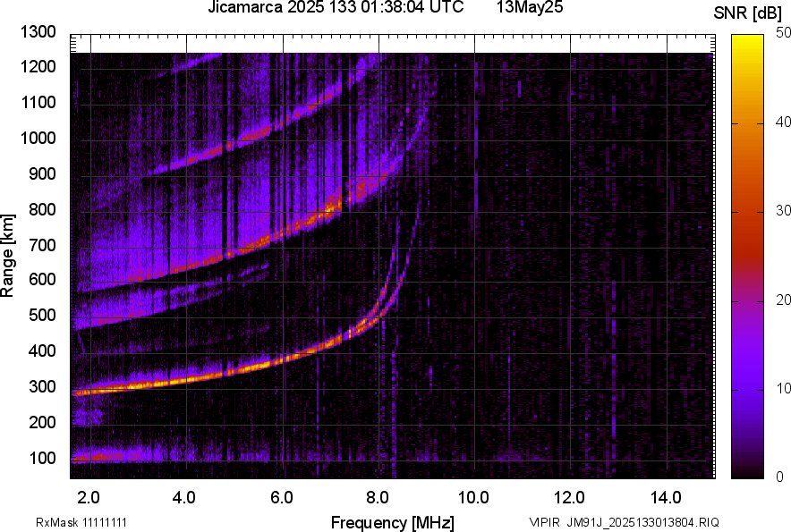Click the 'SNR [dB]' colorbar title
Screen dimensions: 791x532
[748, 13]
